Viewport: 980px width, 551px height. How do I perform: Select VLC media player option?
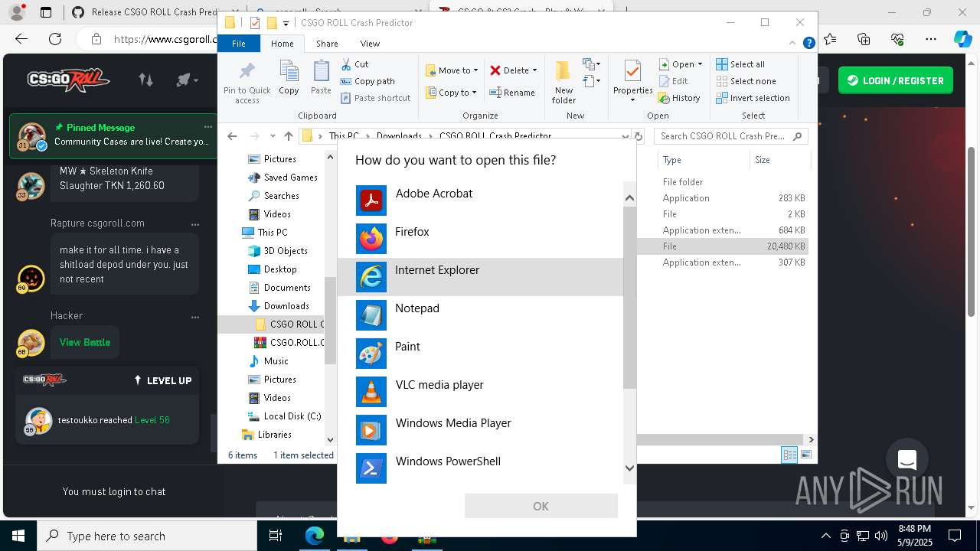click(481, 392)
